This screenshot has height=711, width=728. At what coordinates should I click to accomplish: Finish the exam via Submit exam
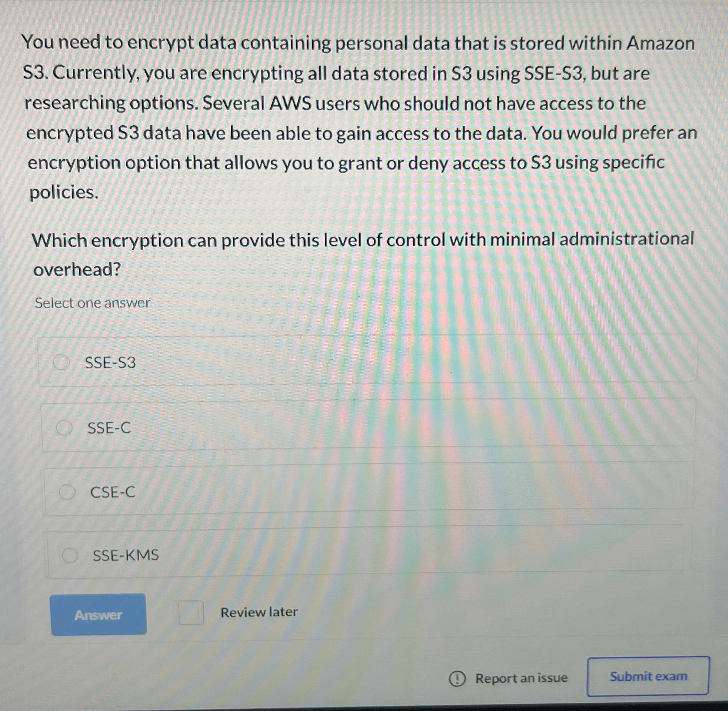coord(648,678)
